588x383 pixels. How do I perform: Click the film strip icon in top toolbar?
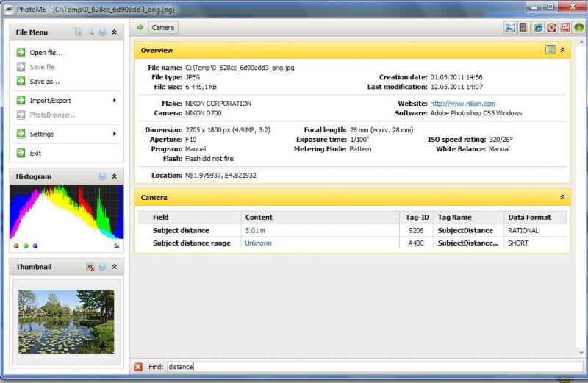coord(523,27)
